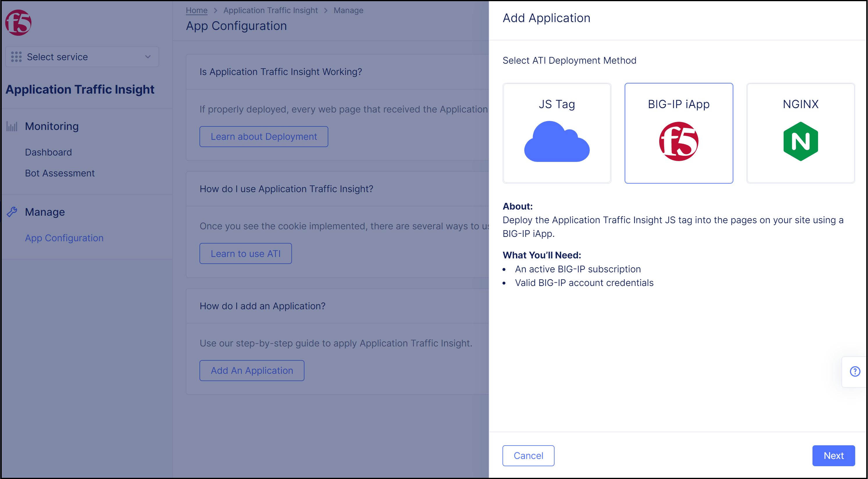
Task: Click the green NGINX icon
Action: point(800,140)
